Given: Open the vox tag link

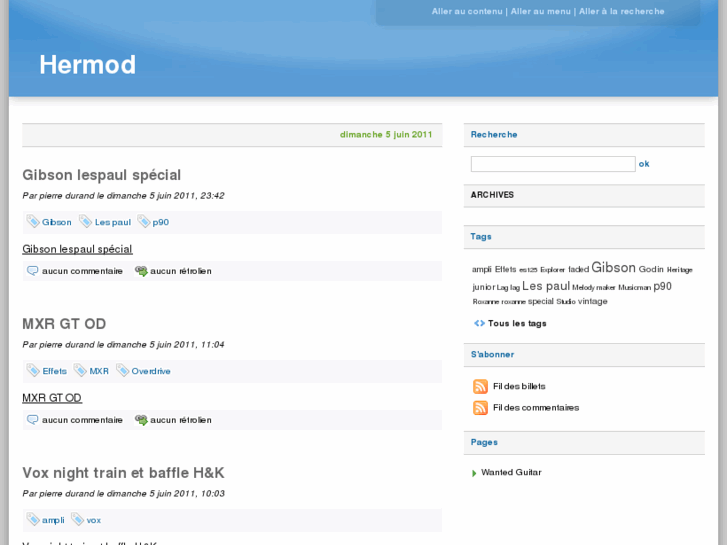Looking at the screenshot, I should click(94, 520).
